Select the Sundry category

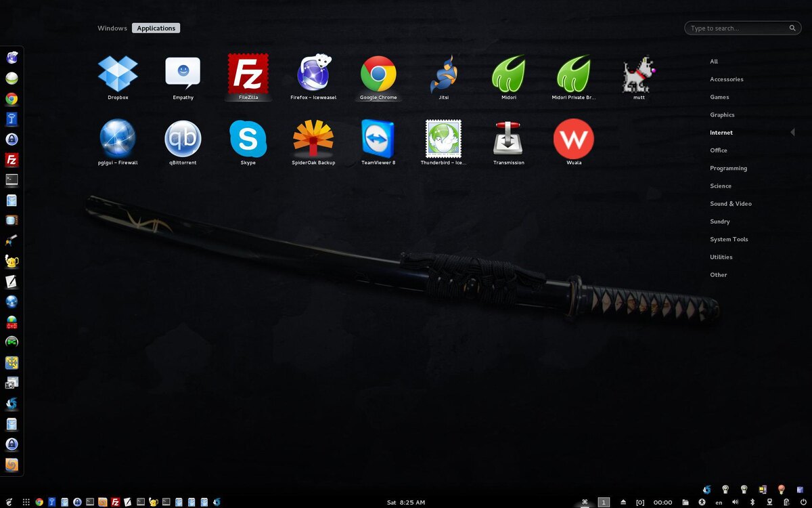pyautogui.click(x=720, y=221)
